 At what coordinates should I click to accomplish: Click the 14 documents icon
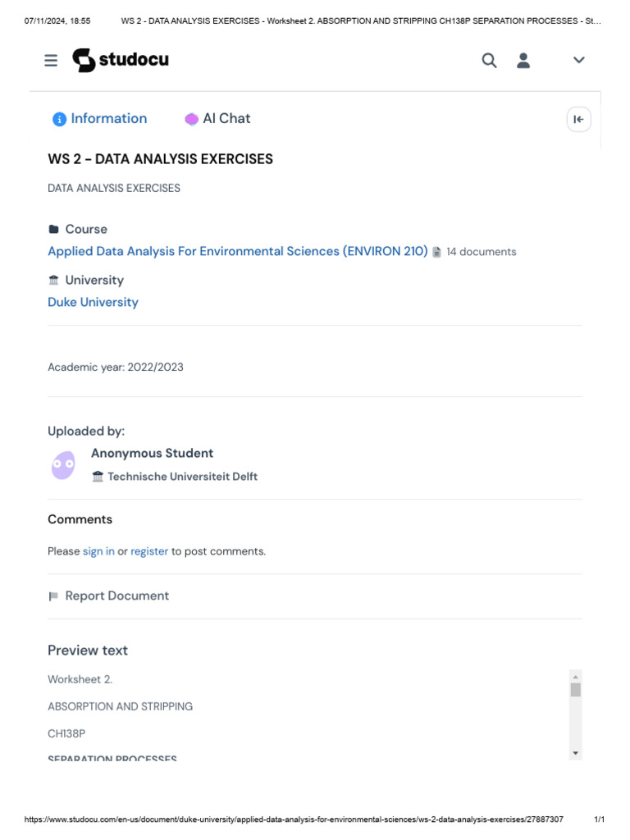[437, 253]
